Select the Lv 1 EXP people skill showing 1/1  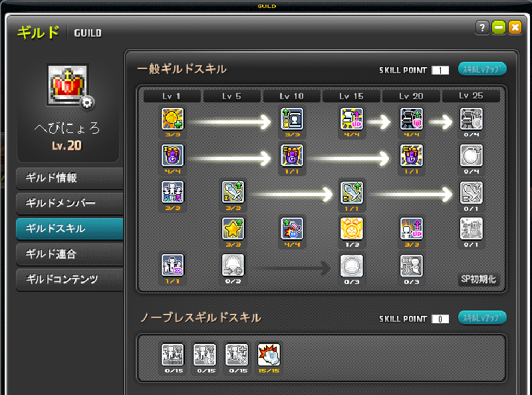click(x=173, y=265)
